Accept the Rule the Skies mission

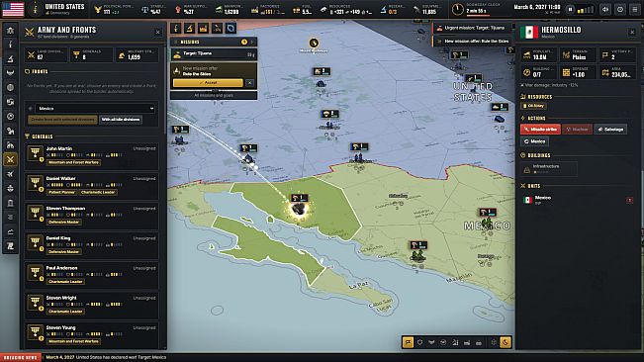(x=208, y=82)
